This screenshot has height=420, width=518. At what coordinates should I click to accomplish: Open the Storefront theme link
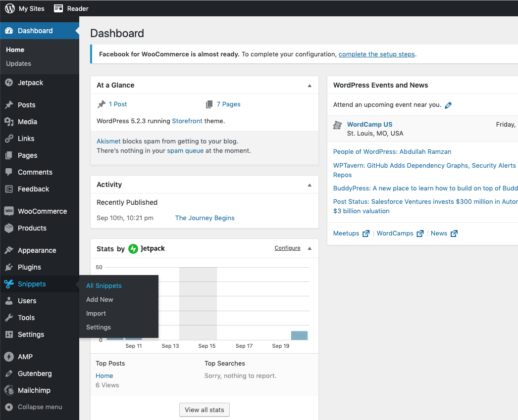[x=187, y=121]
